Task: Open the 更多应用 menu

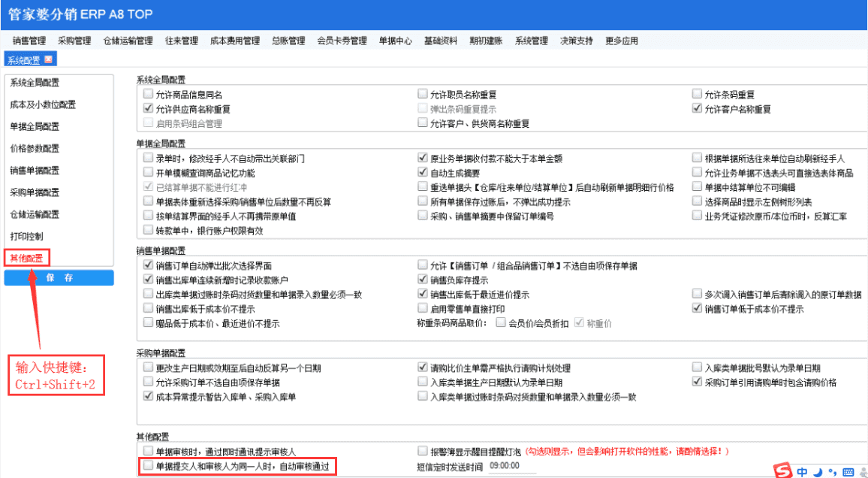Action: (x=622, y=41)
